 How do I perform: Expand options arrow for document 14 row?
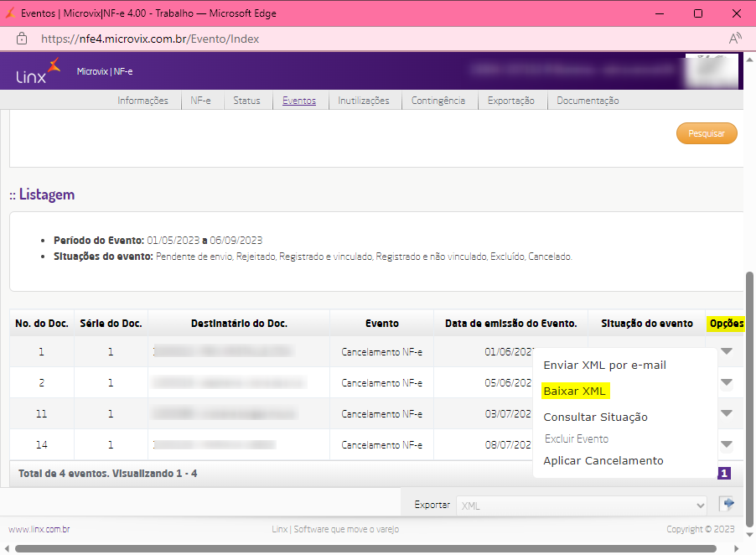click(x=727, y=444)
